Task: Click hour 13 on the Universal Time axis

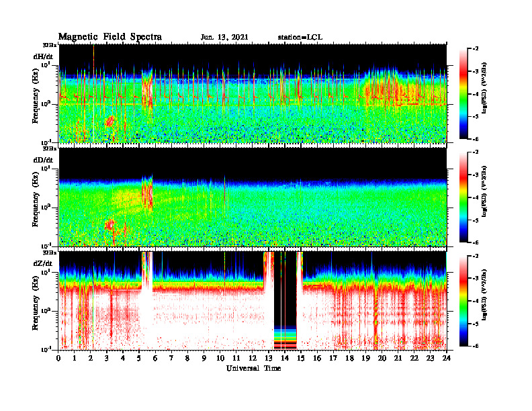Action: click(269, 359)
